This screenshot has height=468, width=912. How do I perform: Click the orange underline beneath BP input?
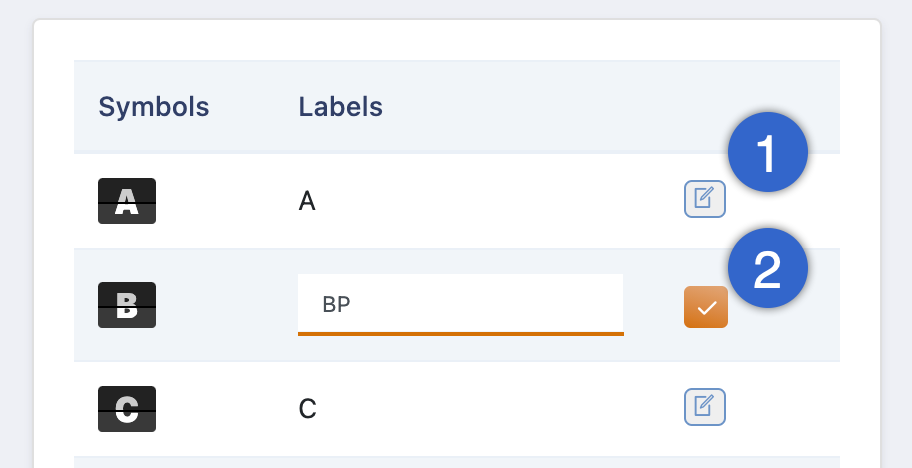(x=461, y=334)
